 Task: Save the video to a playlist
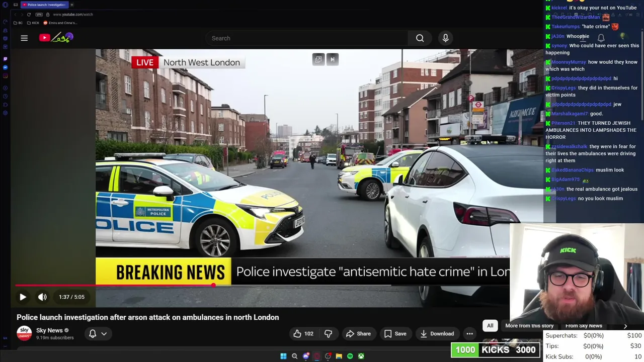(395, 334)
